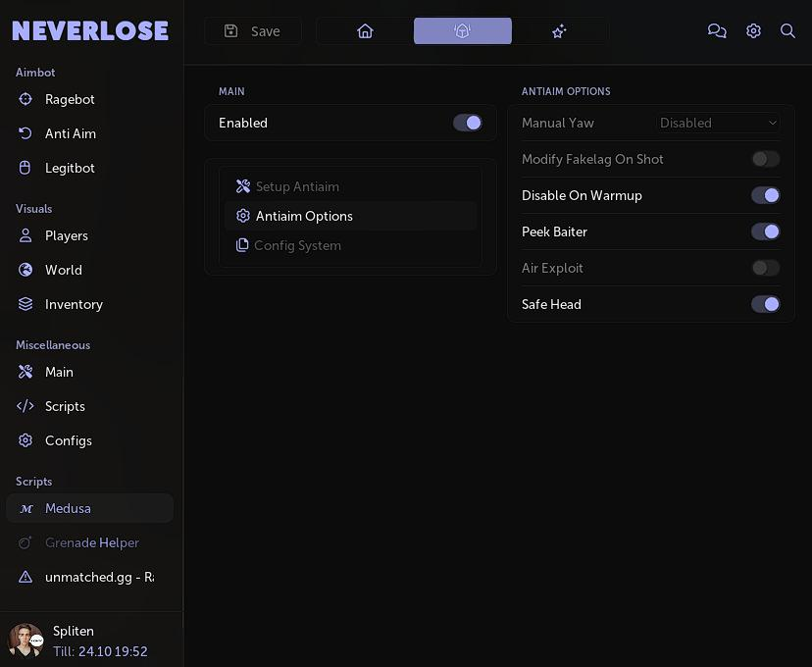Open the Grenade Helper script
This screenshot has width=812, height=667.
(x=91, y=542)
